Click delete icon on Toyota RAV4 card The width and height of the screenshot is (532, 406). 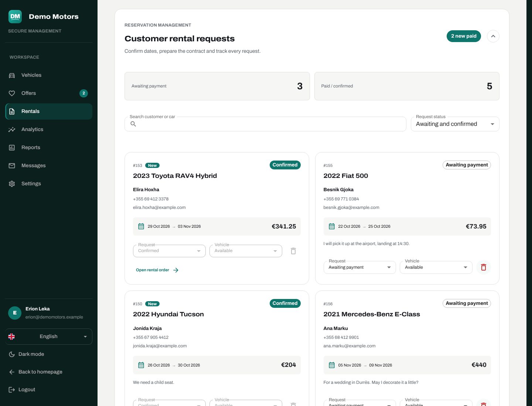(x=293, y=251)
